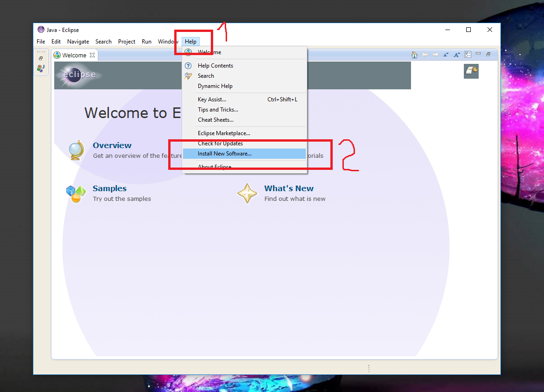Open the File menu
This screenshot has width=544, height=392.
pos(41,42)
